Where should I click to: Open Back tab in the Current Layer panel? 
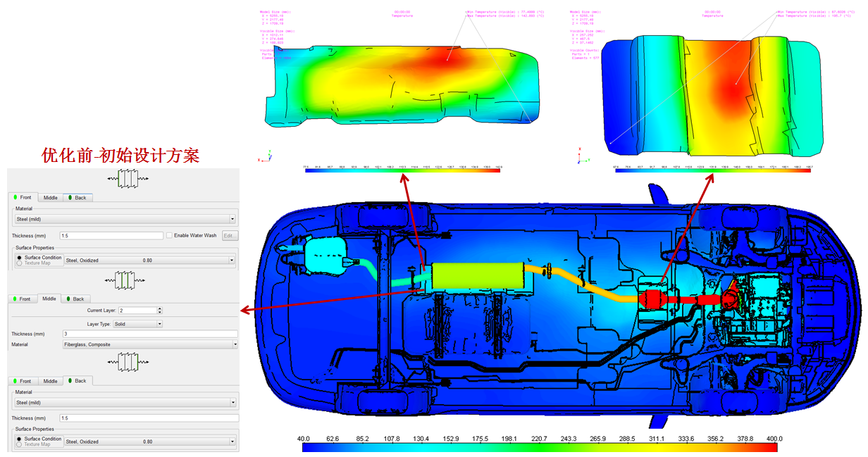(75, 299)
